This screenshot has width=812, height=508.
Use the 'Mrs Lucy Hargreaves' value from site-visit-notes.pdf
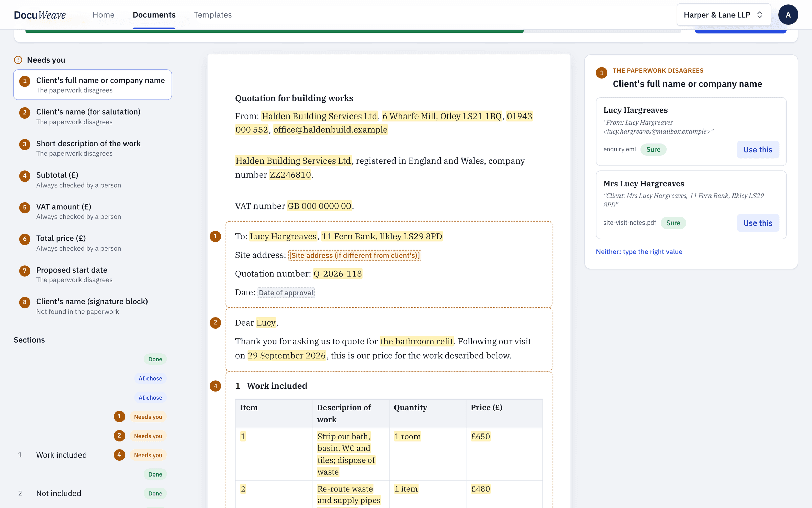758,223
